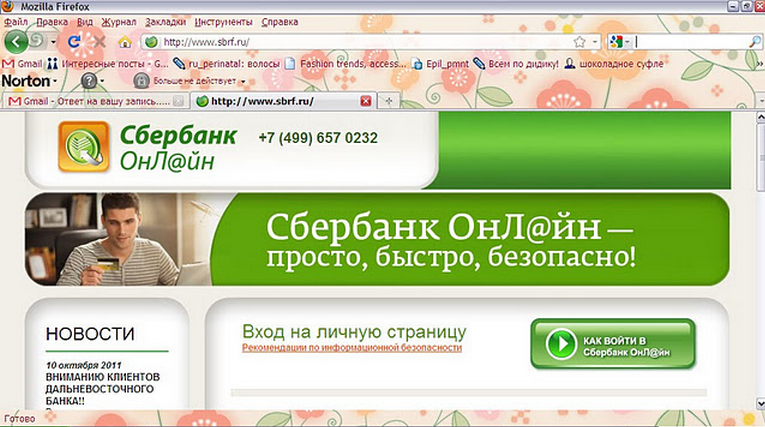Reload the page with the refresh icon
This screenshot has height=427, width=765.
tap(74, 42)
